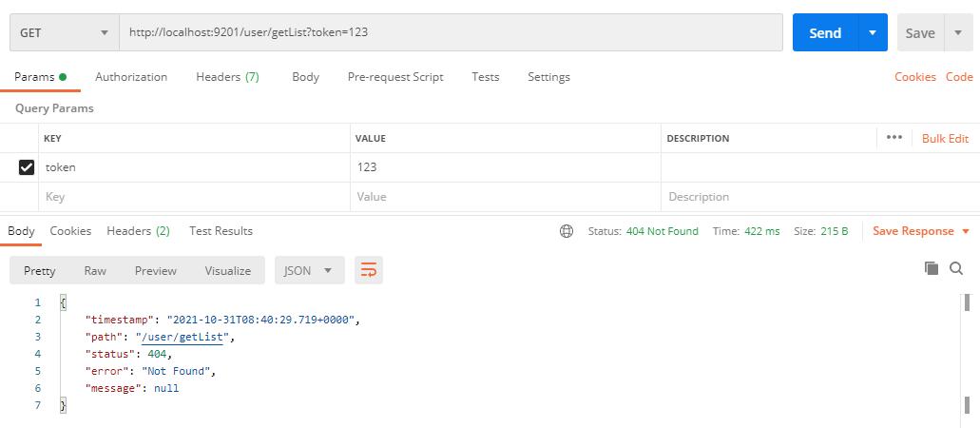Viewport: 980px width, 428px height.
Task: Open the Cookies link at top right
Action: (914, 77)
